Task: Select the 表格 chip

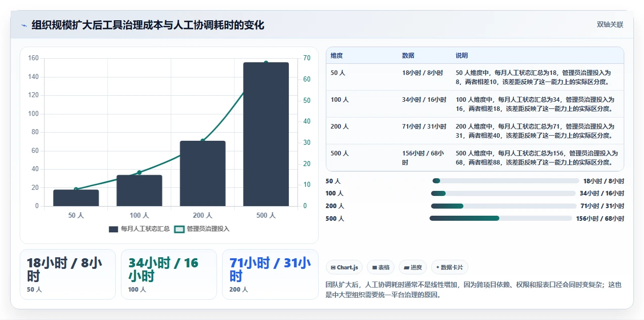Action: click(x=381, y=267)
